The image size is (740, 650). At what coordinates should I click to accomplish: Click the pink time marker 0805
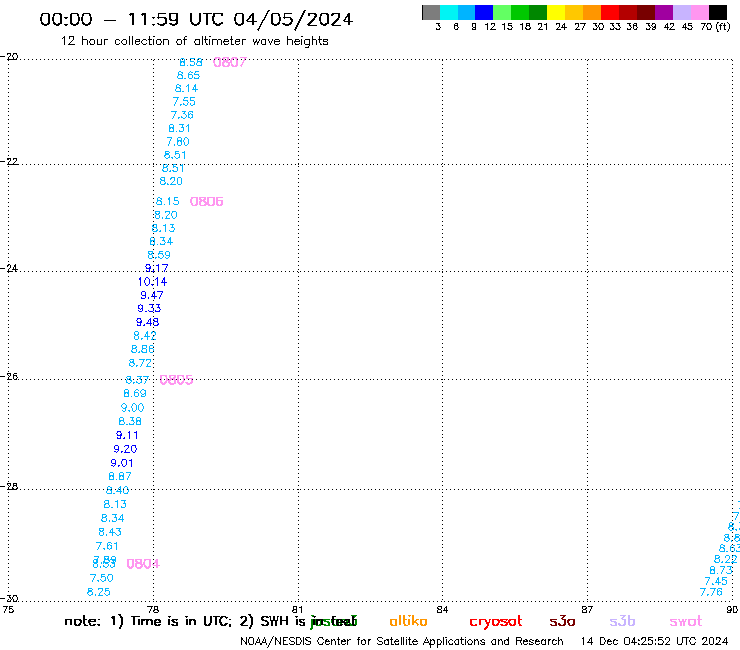(177, 380)
